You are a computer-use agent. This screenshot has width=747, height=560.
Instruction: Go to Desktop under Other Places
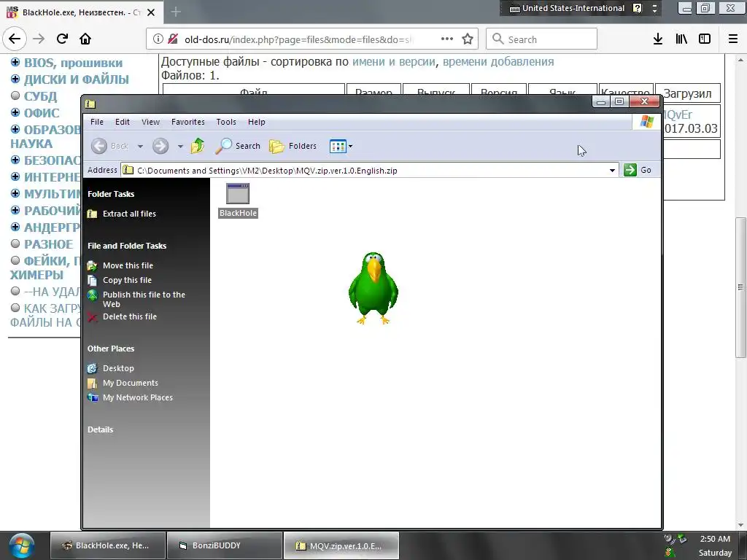pos(111,368)
